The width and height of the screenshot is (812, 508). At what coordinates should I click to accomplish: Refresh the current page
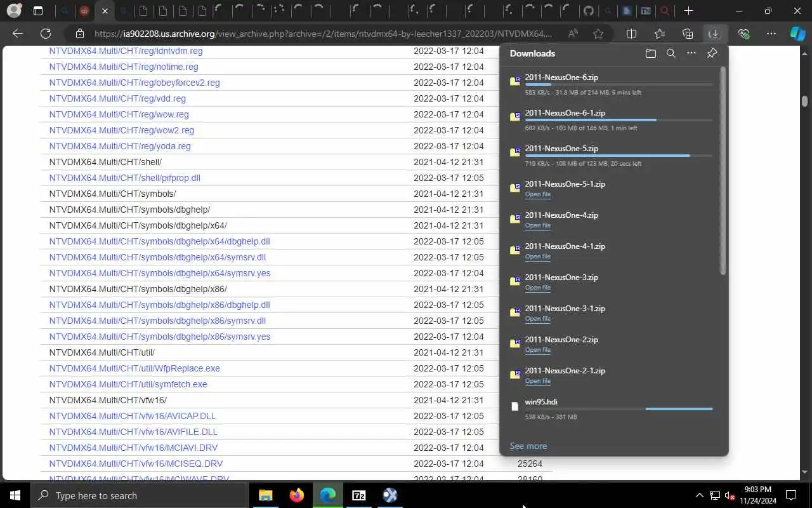point(46,34)
